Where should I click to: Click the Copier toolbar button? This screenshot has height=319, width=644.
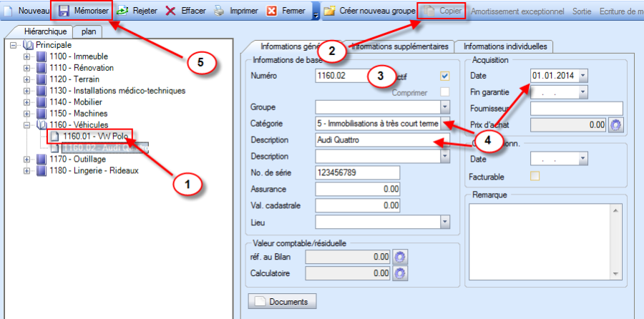point(442,11)
